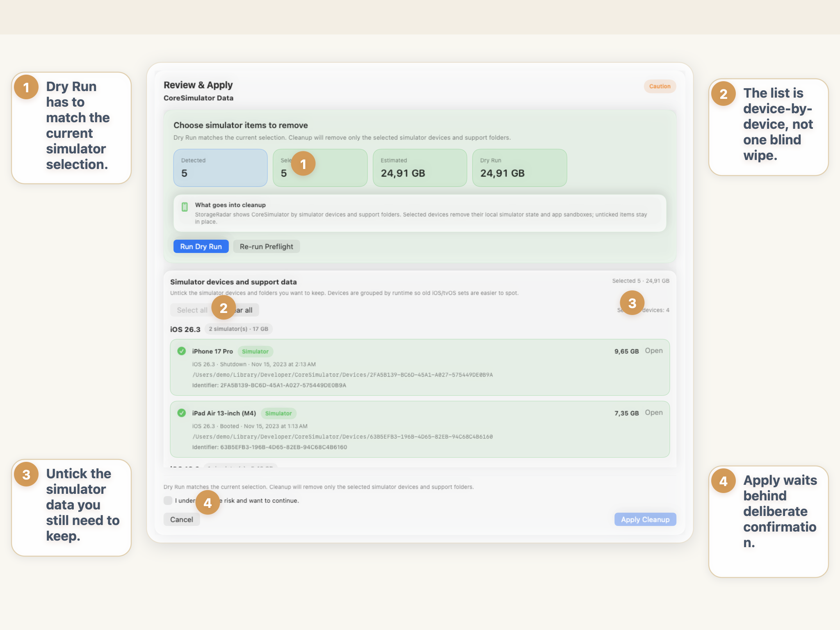Select the Dry Run 24,91 GB card
The width and height of the screenshot is (840, 630).
(519, 168)
